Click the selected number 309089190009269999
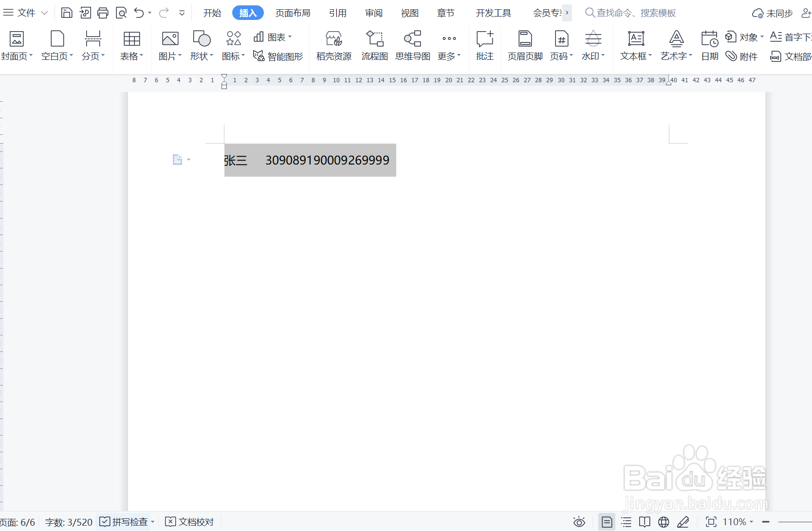Viewport: 812px width, 531px height. [327, 160]
